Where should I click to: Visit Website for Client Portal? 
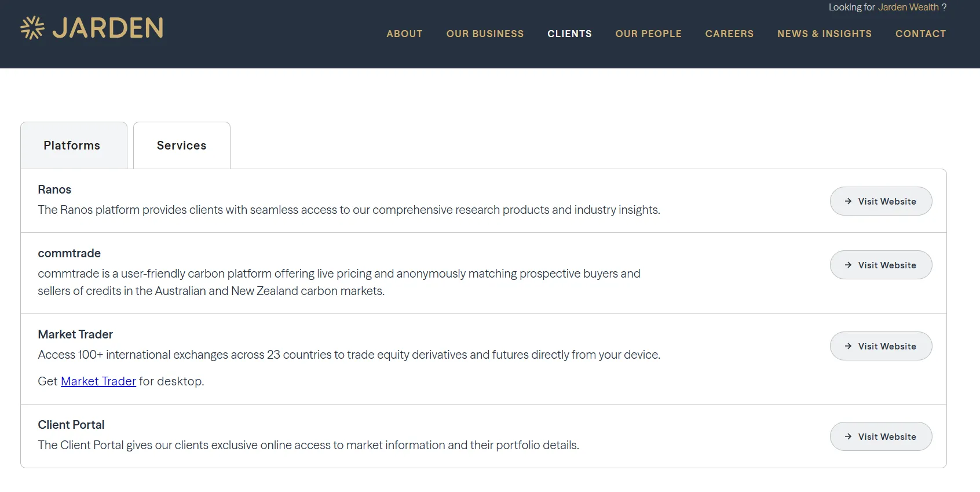pyautogui.click(x=881, y=436)
